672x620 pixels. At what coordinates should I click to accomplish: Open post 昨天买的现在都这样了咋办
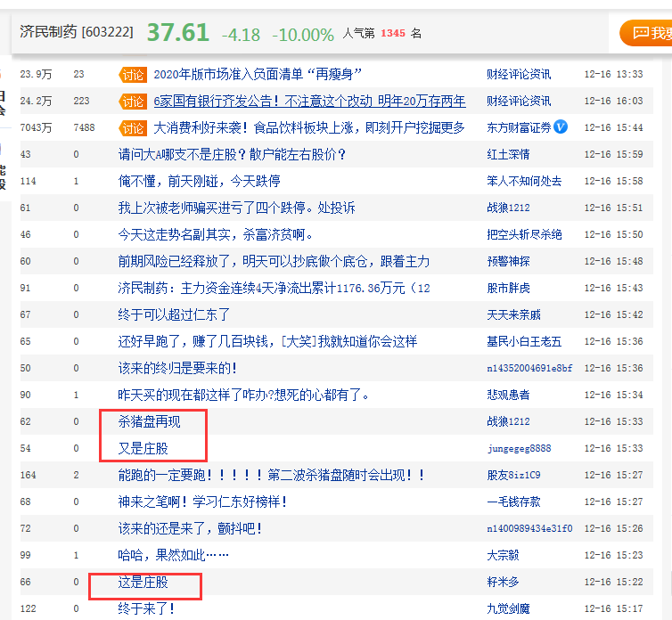click(243, 395)
